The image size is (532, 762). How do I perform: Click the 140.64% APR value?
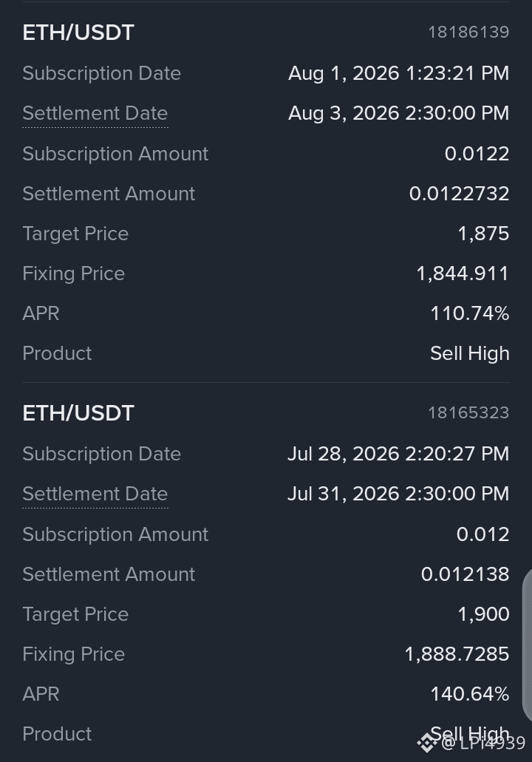click(x=470, y=694)
